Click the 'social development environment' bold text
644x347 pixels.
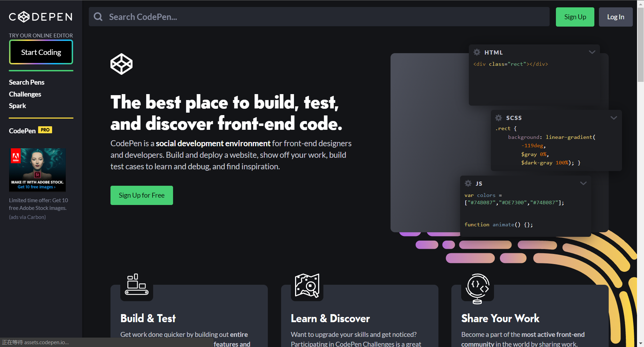tap(213, 143)
